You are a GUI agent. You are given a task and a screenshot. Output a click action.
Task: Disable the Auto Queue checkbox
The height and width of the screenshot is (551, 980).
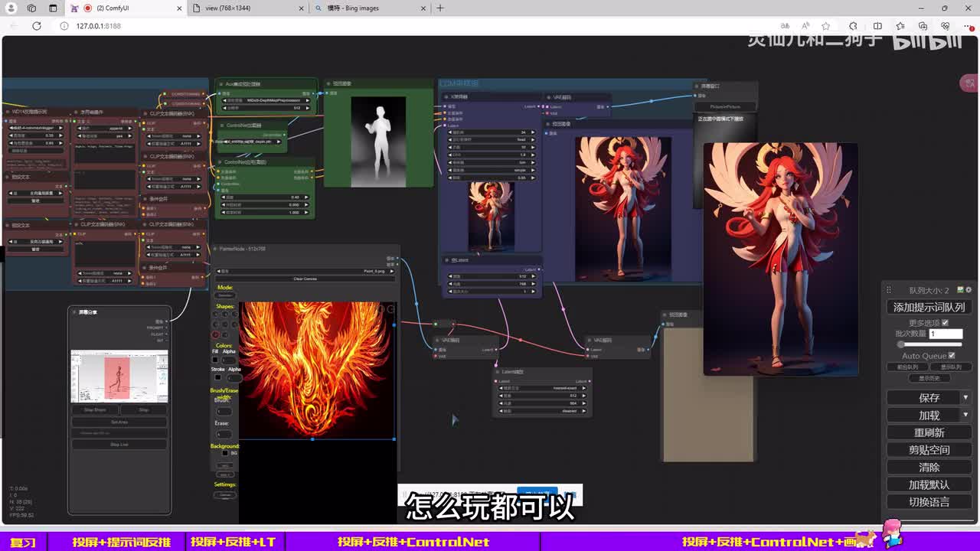coord(952,356)
